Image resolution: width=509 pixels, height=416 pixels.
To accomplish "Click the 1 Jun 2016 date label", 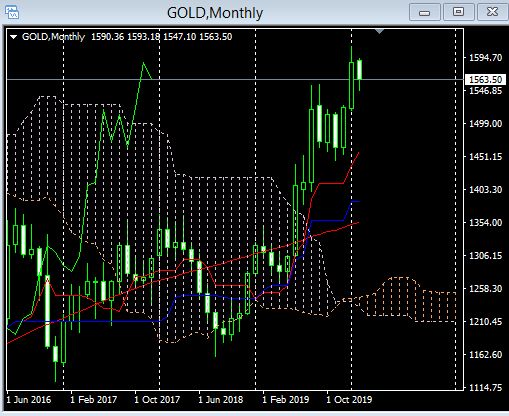I will [x=29, y=399].
